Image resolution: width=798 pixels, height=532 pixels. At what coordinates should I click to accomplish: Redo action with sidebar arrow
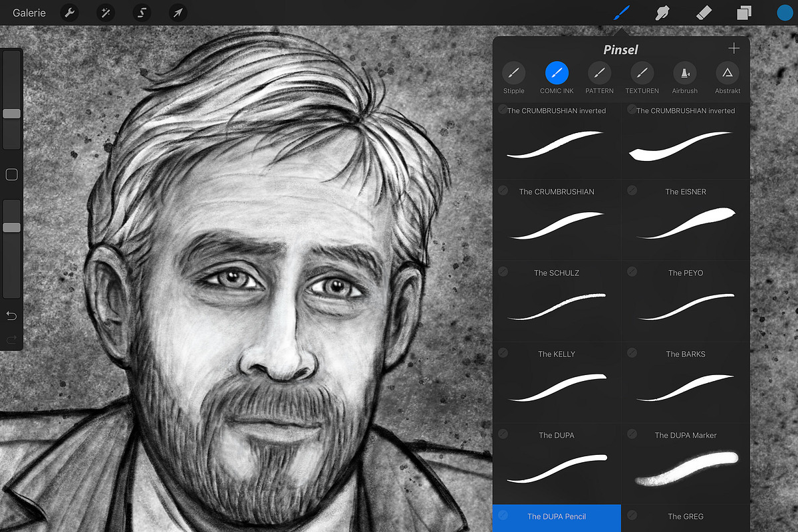[11, 340]
